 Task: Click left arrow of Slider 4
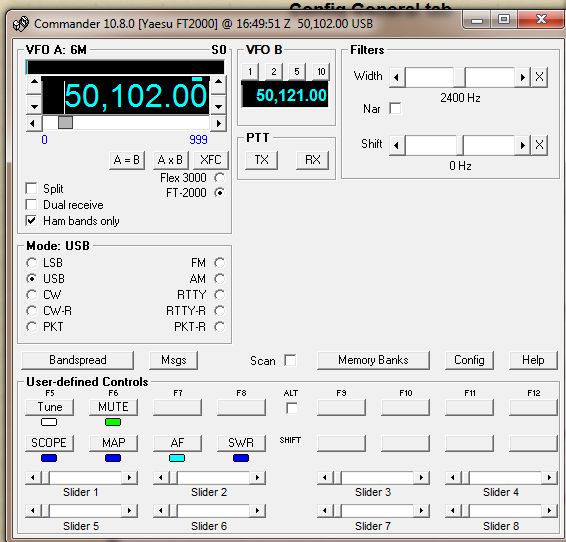pyautogui.click(x=453, y=478)
